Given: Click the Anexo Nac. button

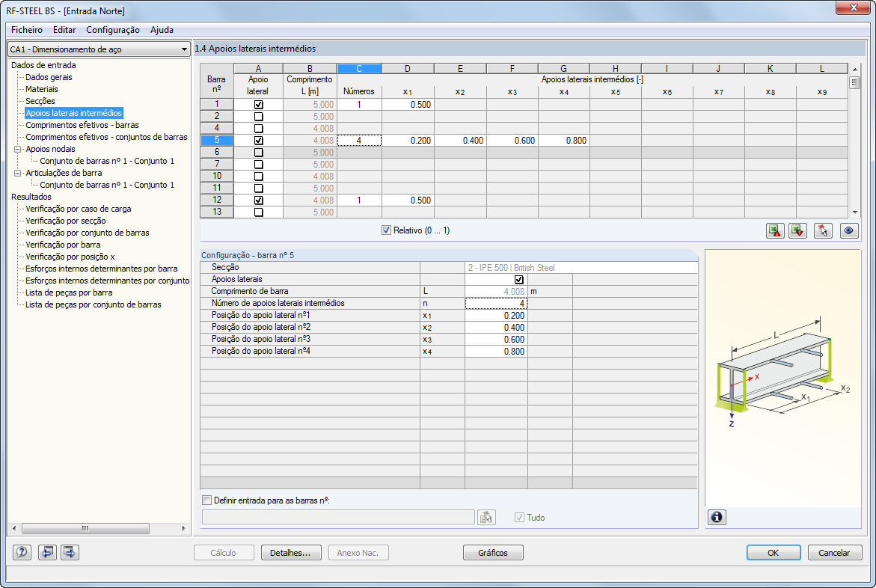Looking at the screenshot, I should (x=358, y=553).
